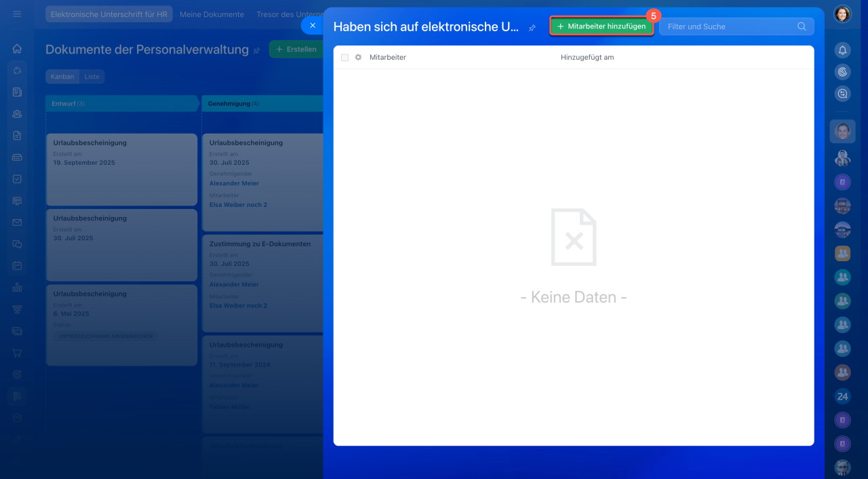The image size is (868, 479).
Task: Open the document sheet icon in left sidebar
Action: pos(17,136)
